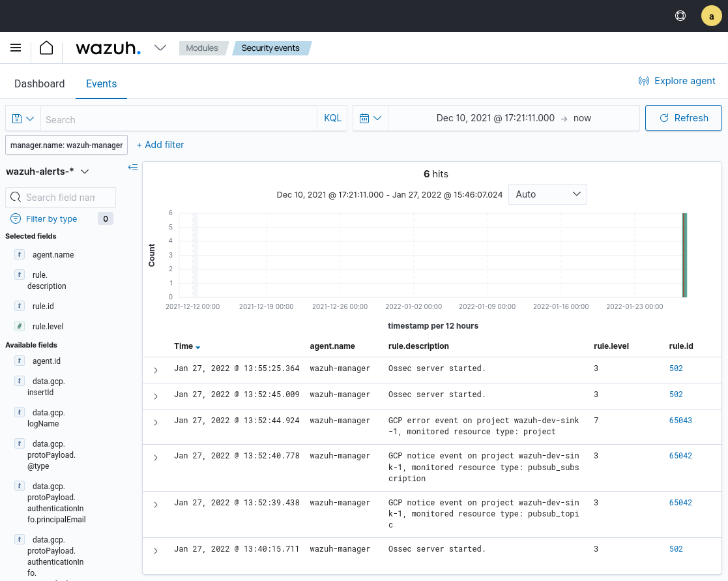The image size is (728, 581).
Task: Open rule 65043 link
Action: [680, 421]
